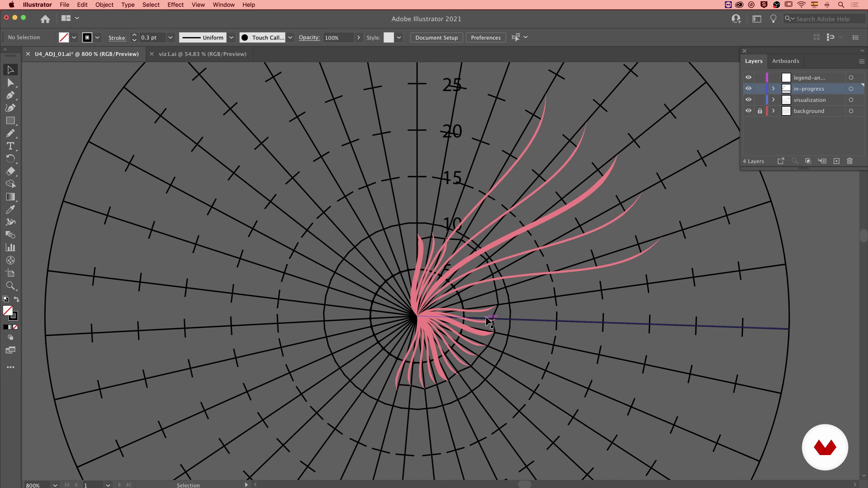Viewport: 868px width, 488px height.
Task: Open the Object menu
Action: click(x=104, y=5)
